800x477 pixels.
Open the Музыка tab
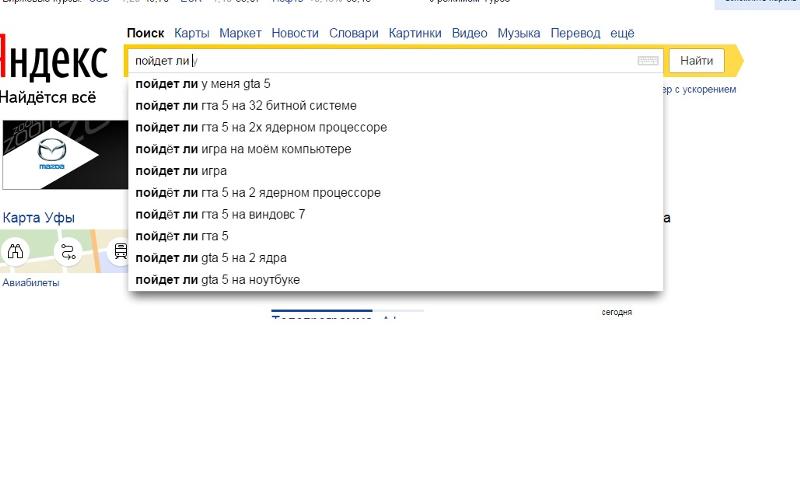point(518,33)
